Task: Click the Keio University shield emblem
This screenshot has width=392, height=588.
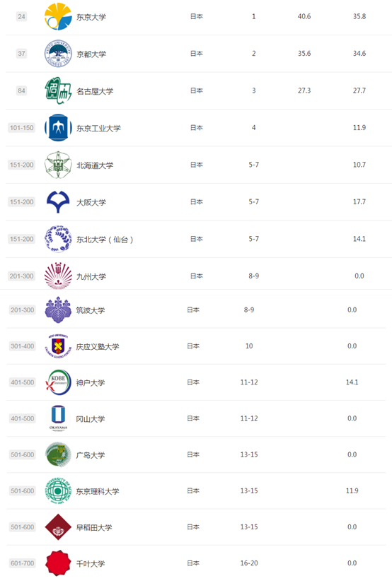Action: (x=58, y=346)
